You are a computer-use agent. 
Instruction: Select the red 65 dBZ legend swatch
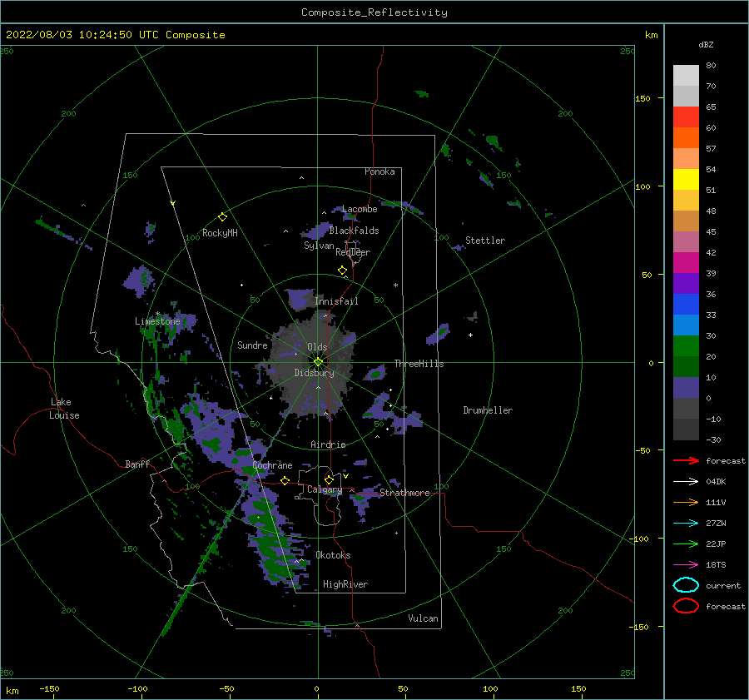pos(686,117)
